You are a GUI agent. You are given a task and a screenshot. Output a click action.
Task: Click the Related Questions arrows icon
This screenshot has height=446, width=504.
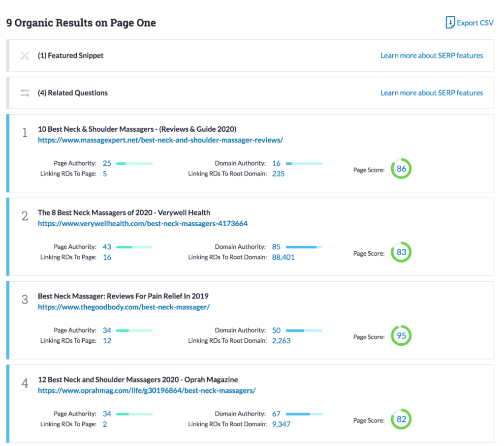[x=25, y=93]
